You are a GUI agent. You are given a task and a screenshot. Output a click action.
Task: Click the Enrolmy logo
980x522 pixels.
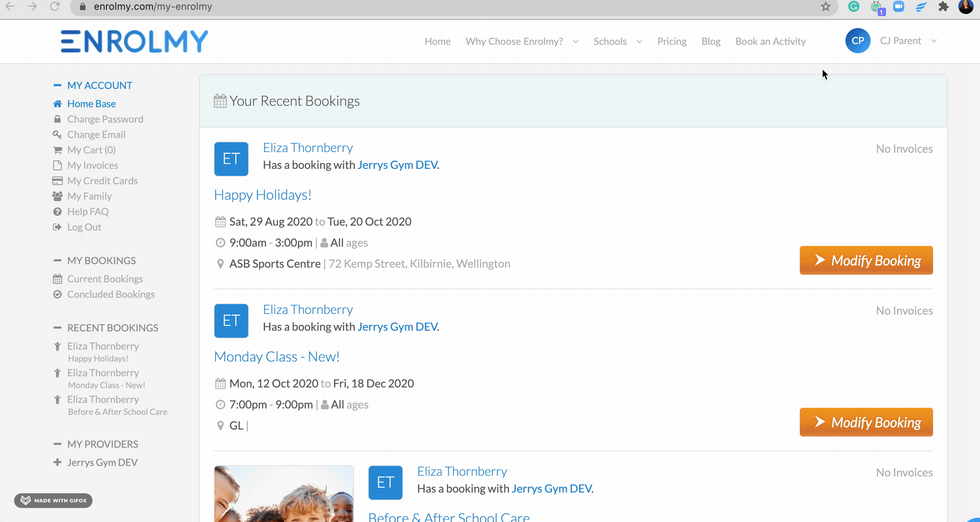[134, 41]
